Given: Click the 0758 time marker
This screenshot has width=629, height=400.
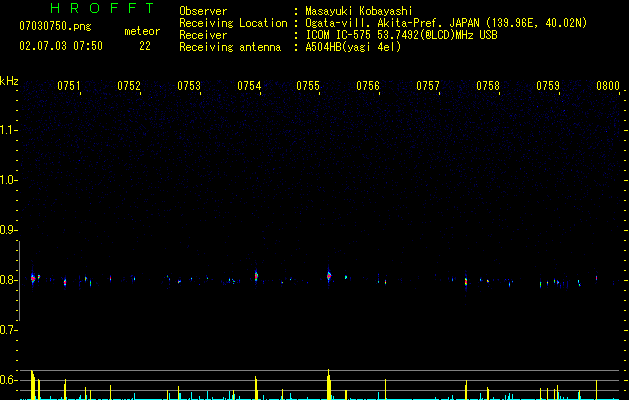Looking at the screenshot, I should [x=488, y=86].
